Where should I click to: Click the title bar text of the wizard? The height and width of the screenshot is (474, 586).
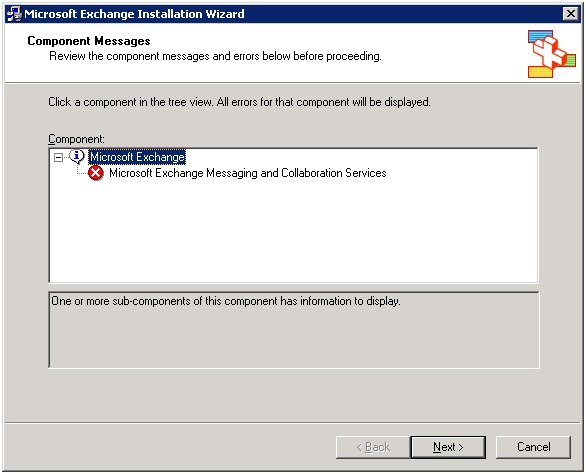[x=134, y=14]
